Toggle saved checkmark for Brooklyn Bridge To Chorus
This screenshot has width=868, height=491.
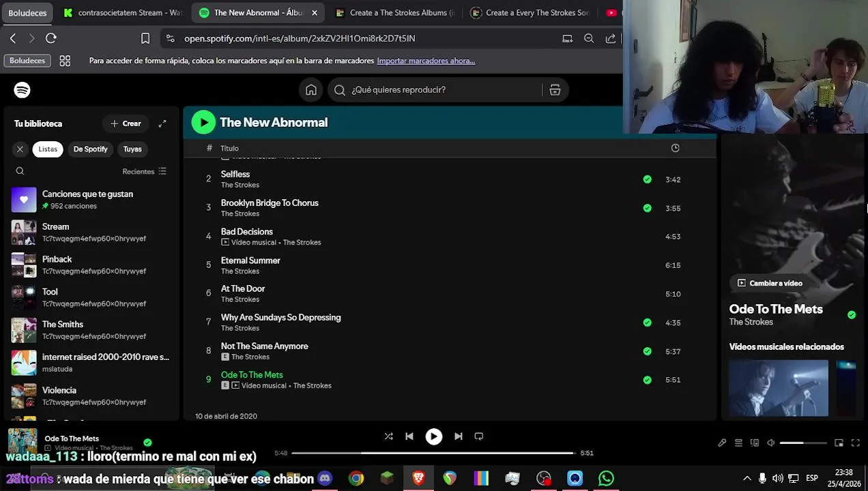click(x=647, y=208)
